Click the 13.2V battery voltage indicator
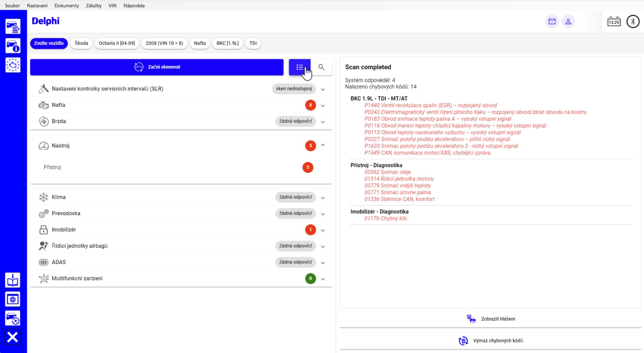The width and height of the screenshot is (644, 353). point(614,22)
